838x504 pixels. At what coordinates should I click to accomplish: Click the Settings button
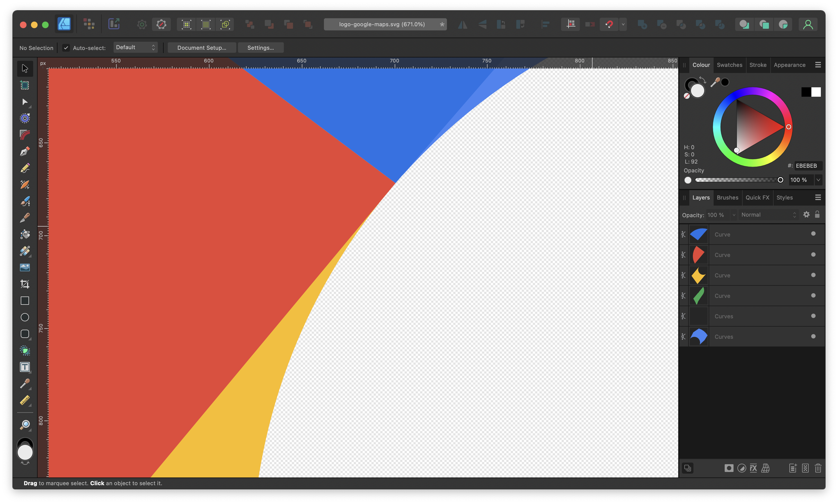pyautogui.click(x=261, y=48)
